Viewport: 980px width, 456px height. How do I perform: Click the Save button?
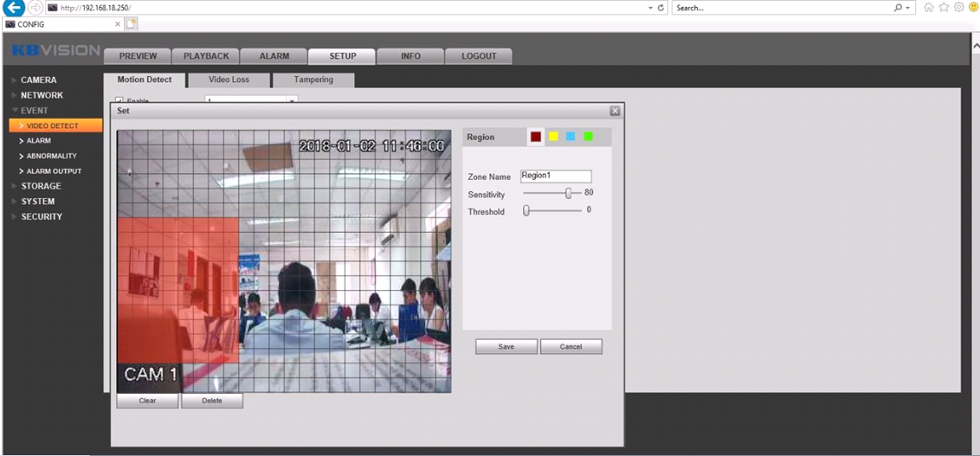(506, 346)
